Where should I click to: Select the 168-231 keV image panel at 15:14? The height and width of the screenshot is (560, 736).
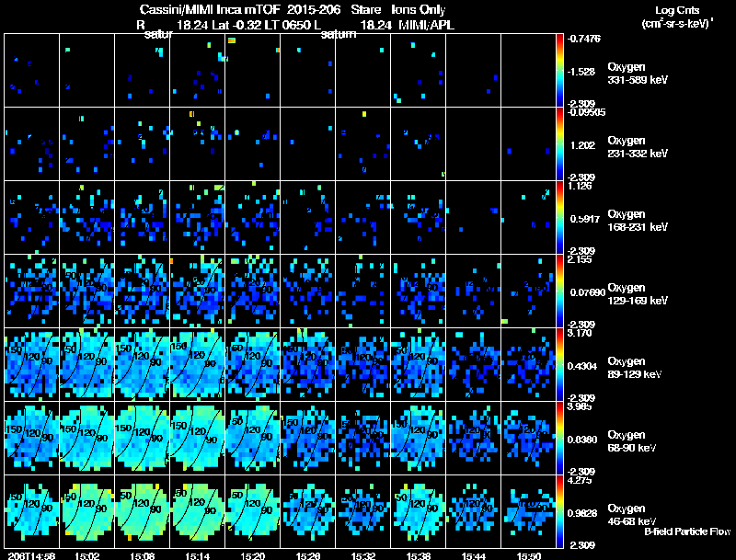pos(198,217)
